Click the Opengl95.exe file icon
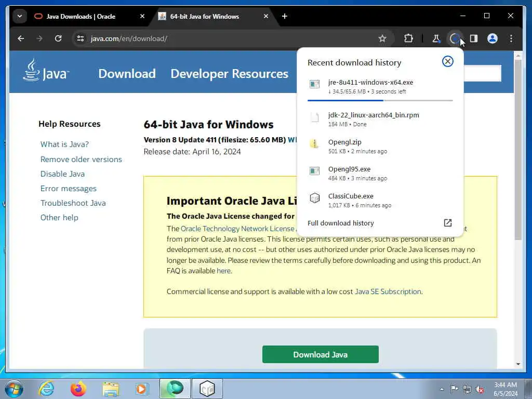Viewport: 532px width, 399px height. click(x=314, y=170)
